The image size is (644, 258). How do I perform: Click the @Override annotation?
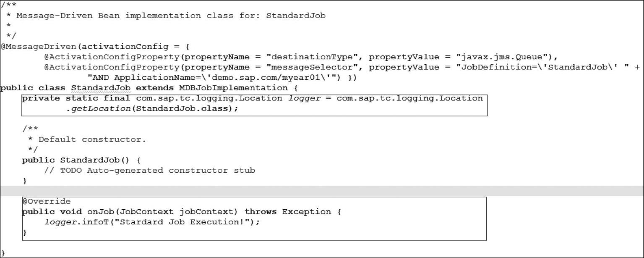(x=47, y=201)
